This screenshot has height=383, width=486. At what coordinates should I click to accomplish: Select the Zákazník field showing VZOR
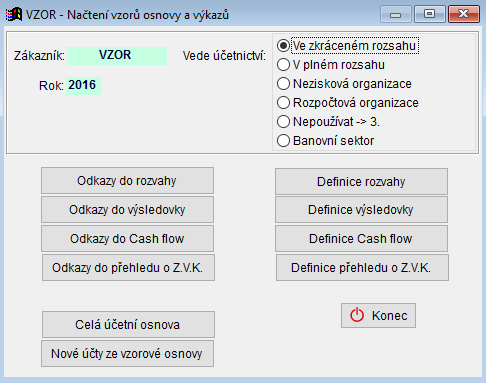point(117,56)
